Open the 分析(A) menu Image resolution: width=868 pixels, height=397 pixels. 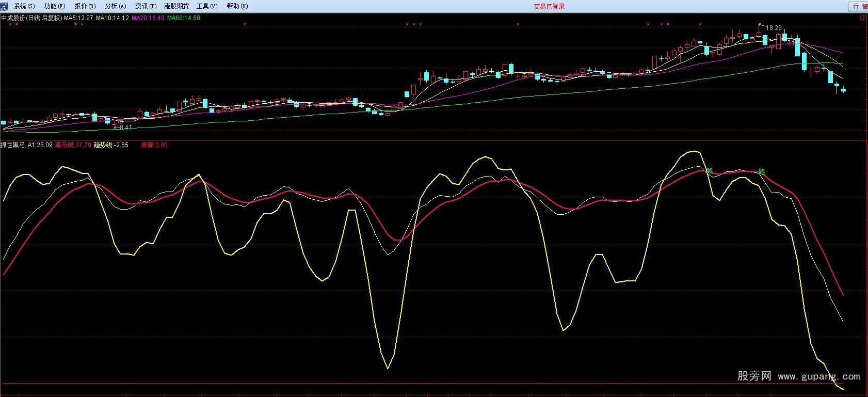pos(115,6)
